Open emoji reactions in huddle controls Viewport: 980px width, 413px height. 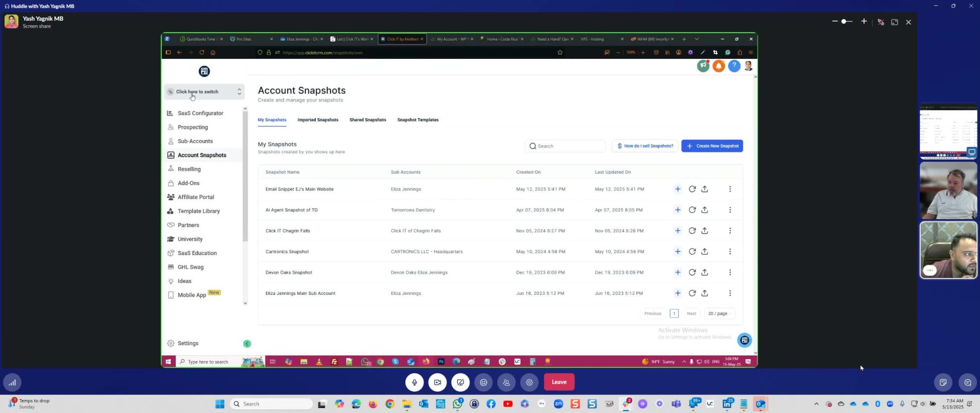point(484,382)
